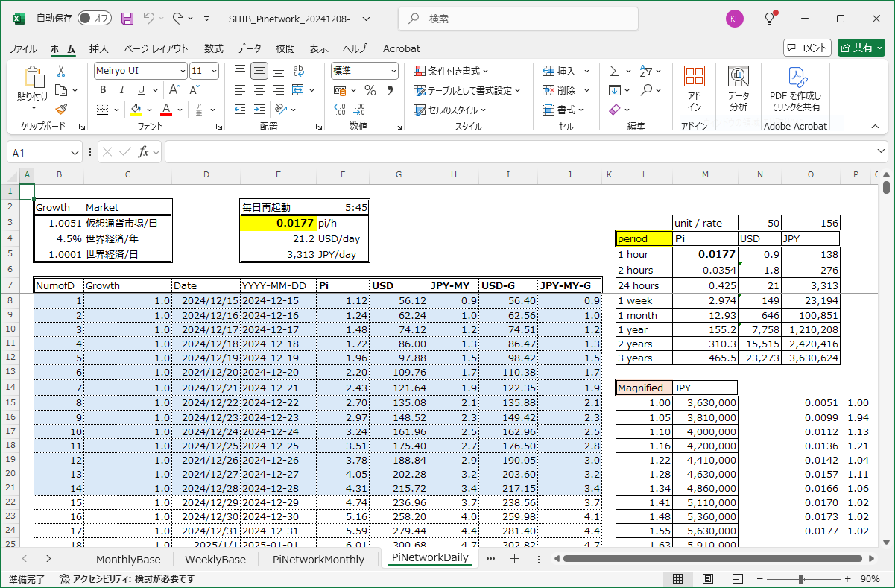
Task: Switch to the 数式 ribbon tab
Action: (214, 48)
